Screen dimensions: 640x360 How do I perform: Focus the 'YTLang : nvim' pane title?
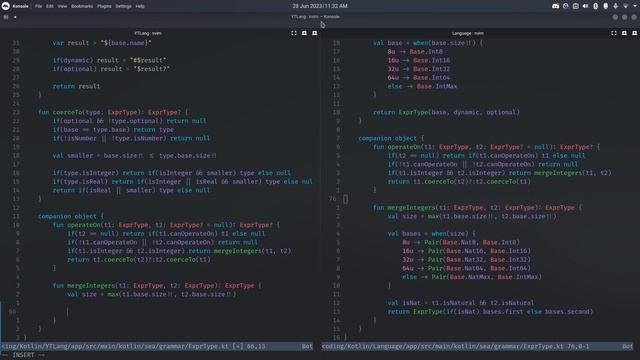coord(148,33)
